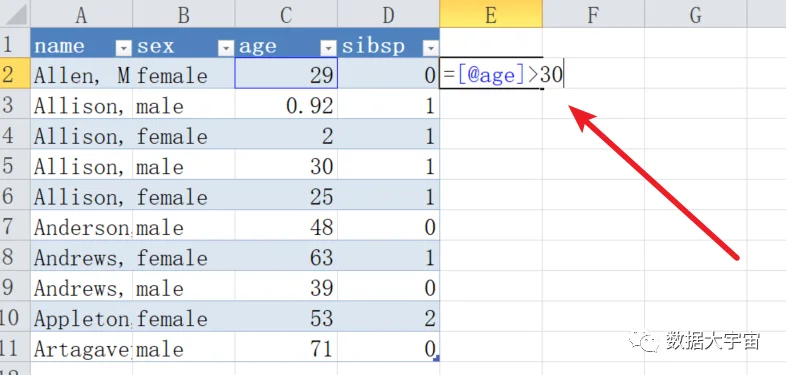This screenshot has height=375, width=786.
Task: Select column B header
Action: (x=184, y=14)
